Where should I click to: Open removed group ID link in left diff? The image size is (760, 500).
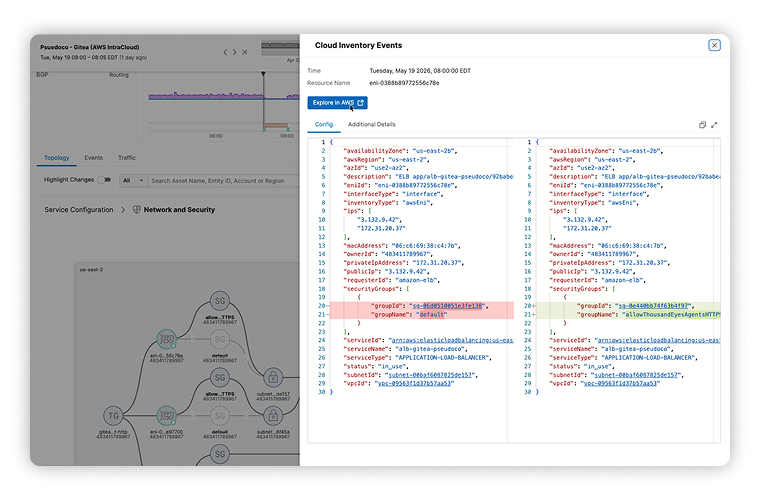tap(447, 306)
